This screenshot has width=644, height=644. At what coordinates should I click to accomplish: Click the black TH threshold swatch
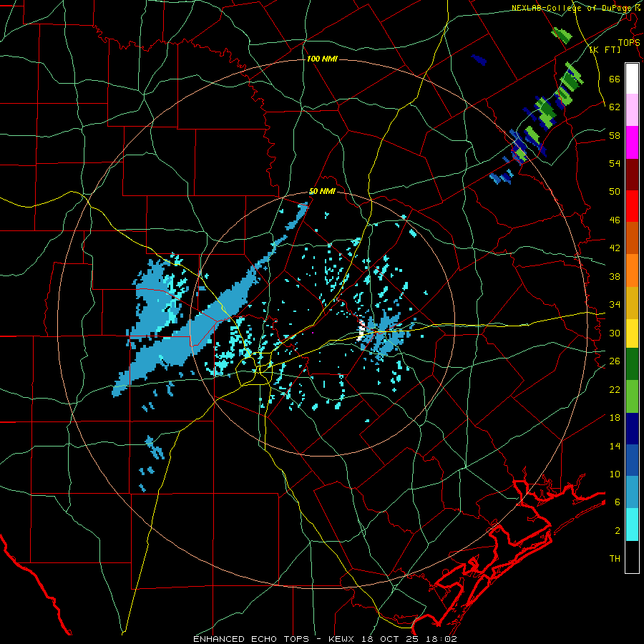coord(632,557)
